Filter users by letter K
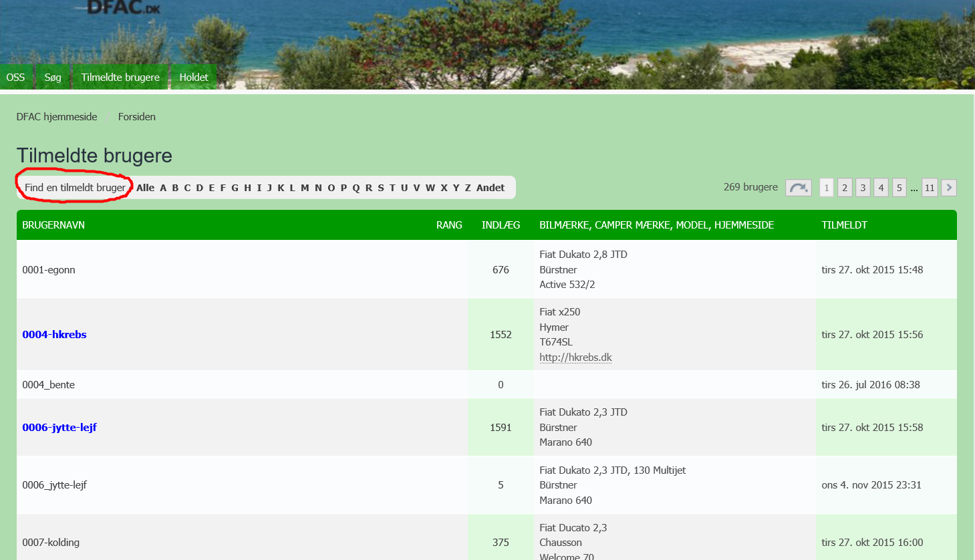 pyautogui.click(x=281, y=188)
